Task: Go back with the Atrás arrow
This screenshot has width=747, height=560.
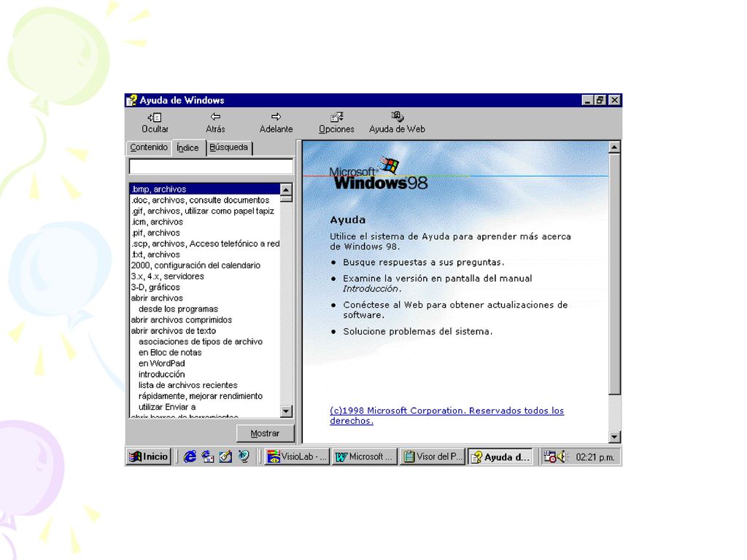Action: [x=215, y=122]
